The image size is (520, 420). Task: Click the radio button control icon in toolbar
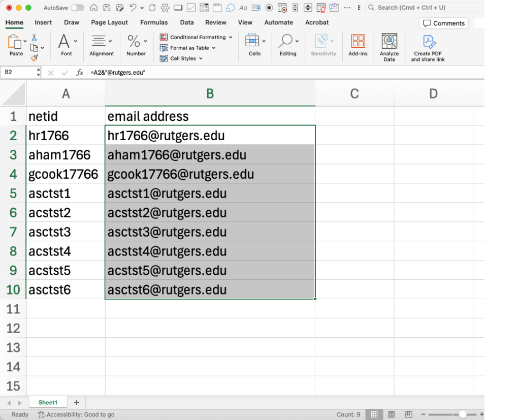[269, 8]
